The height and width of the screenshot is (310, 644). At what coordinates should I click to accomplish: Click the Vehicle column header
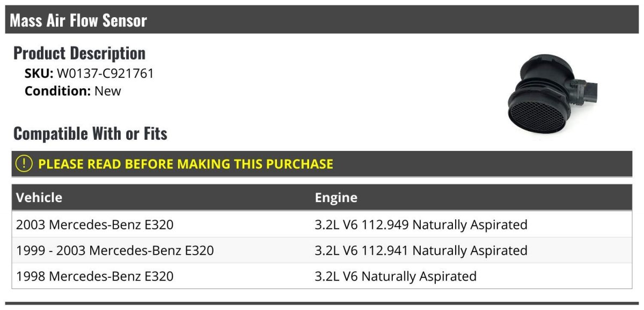point(39,198)
